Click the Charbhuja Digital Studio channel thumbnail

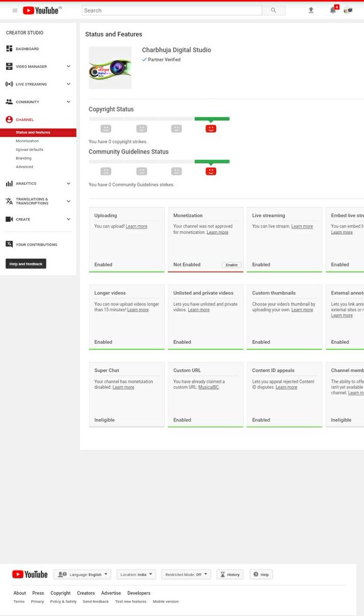tap(110, 68)
